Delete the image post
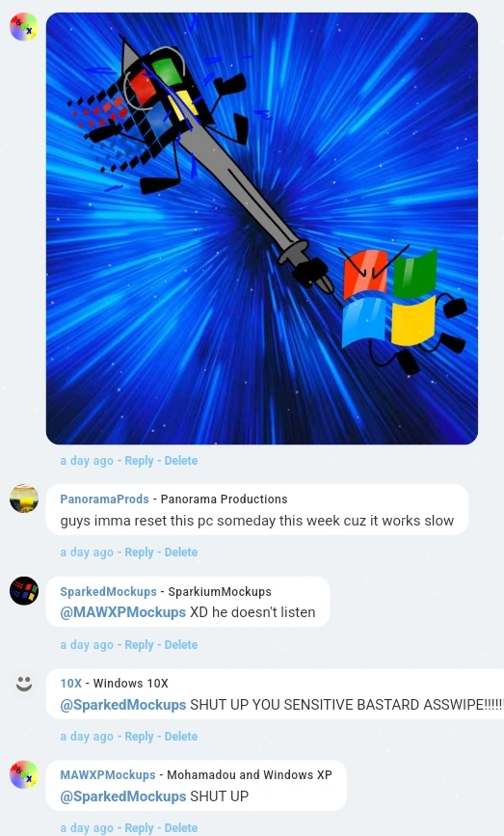 tap(180, 461)
